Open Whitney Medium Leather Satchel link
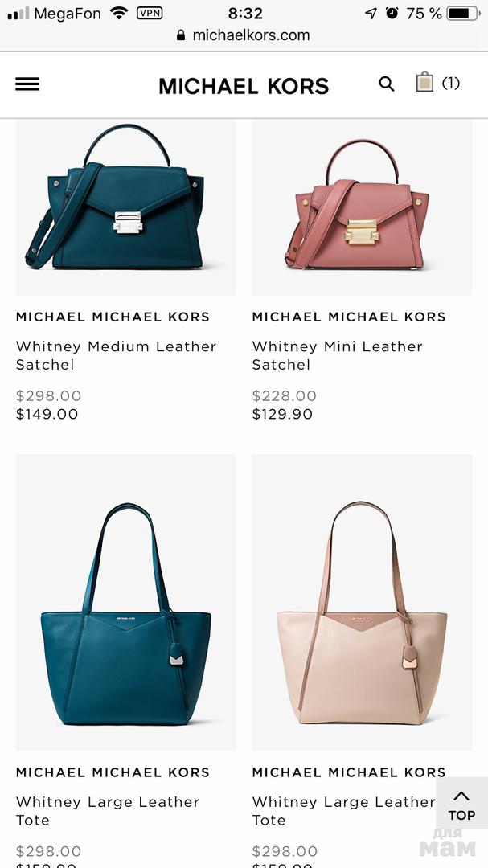This screenshot has width=488, height=868. tap(116, 355)
